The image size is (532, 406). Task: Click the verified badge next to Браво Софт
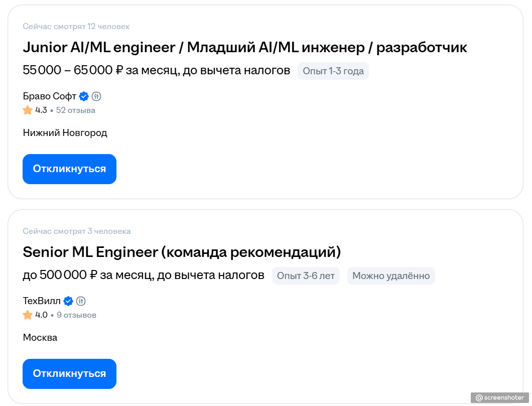(83, 96)
